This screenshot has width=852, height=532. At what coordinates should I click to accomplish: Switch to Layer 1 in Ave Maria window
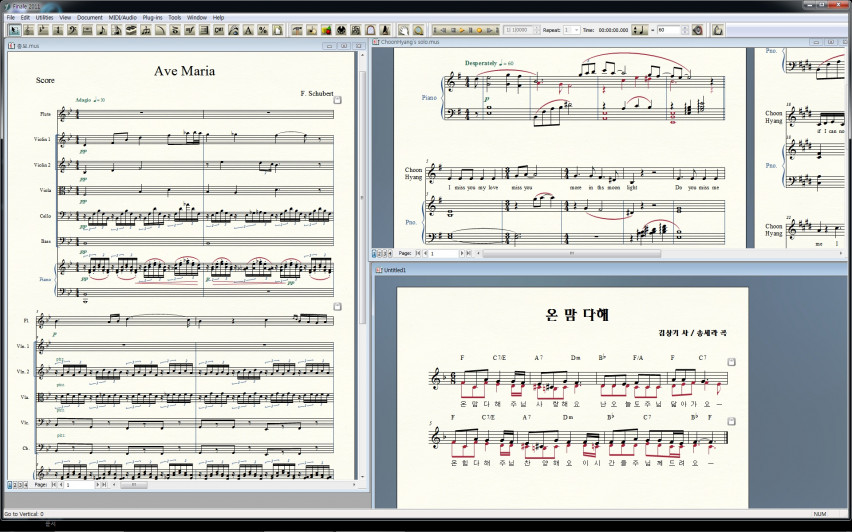(10, 484)
